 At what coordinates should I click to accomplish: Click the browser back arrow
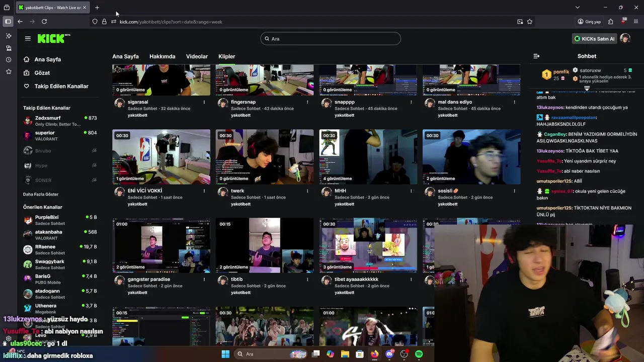[20, 22]
